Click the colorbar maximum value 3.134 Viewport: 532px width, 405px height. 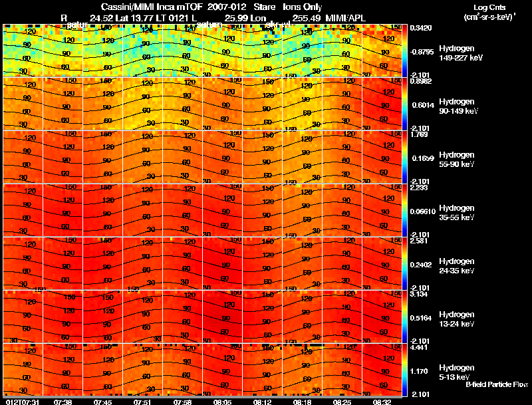point(419,294)
